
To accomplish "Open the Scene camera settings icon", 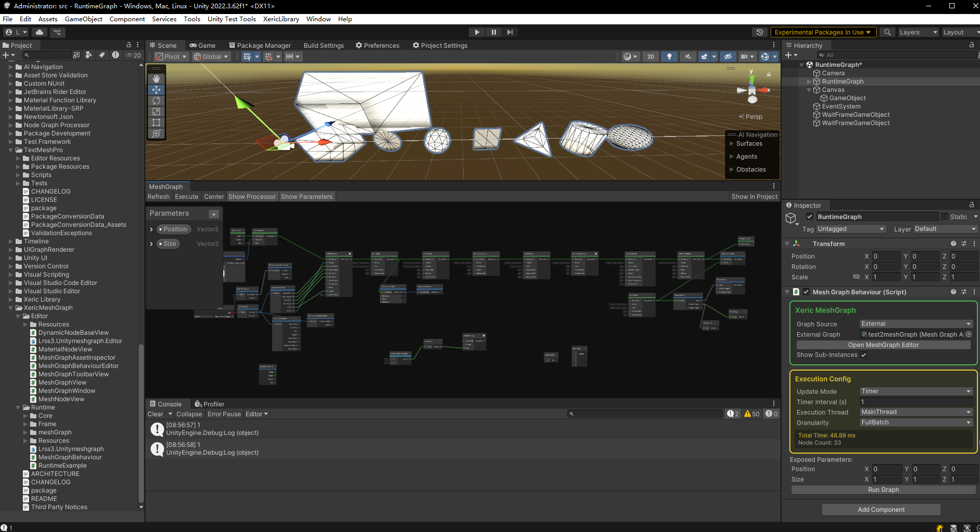I will click(x=744, y=57).
